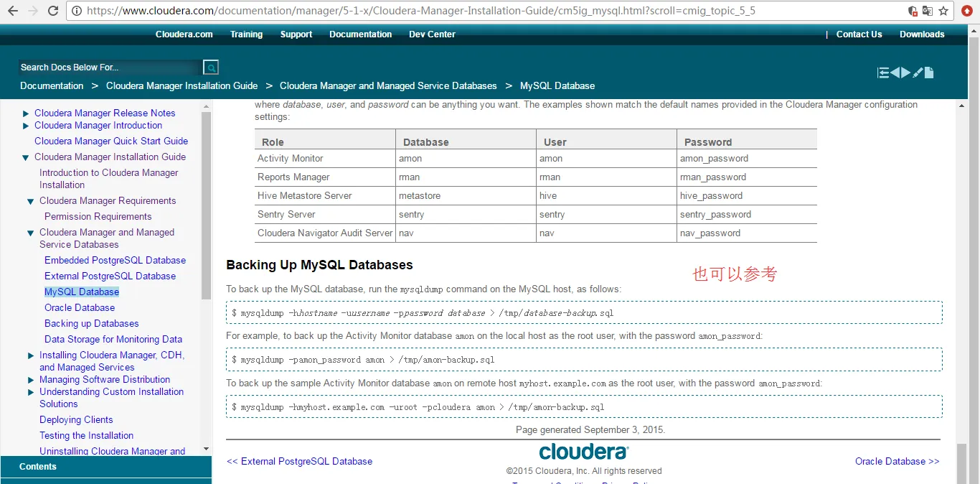Select highlighted MySQL Database sidebar item
The height and width of the screenshot is (484, 980).
tap(82, 292)
